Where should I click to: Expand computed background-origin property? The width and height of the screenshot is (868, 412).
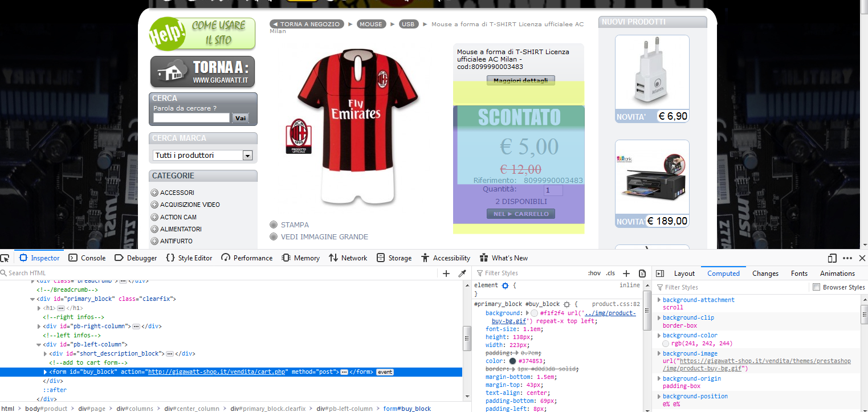(x=659, y=378)
